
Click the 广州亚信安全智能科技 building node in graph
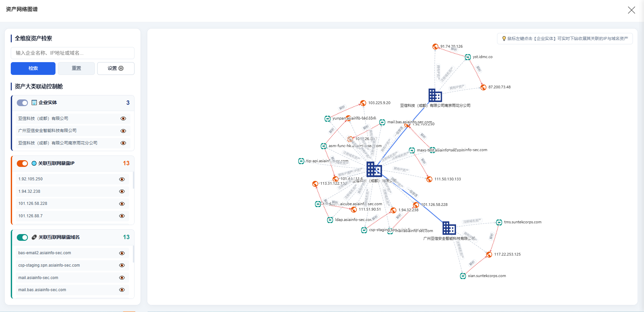point(449,228)
